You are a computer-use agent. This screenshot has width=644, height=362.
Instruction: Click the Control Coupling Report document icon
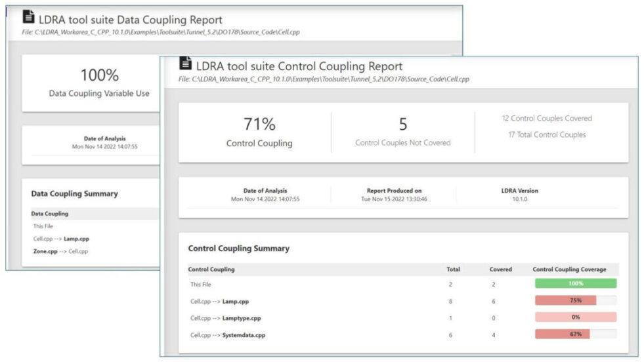coord(186,63)
